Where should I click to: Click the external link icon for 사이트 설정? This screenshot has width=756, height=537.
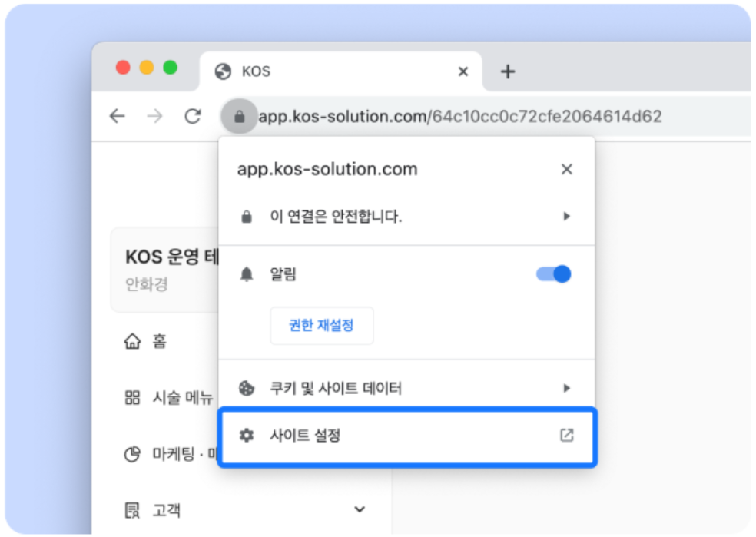click(566, 436)
